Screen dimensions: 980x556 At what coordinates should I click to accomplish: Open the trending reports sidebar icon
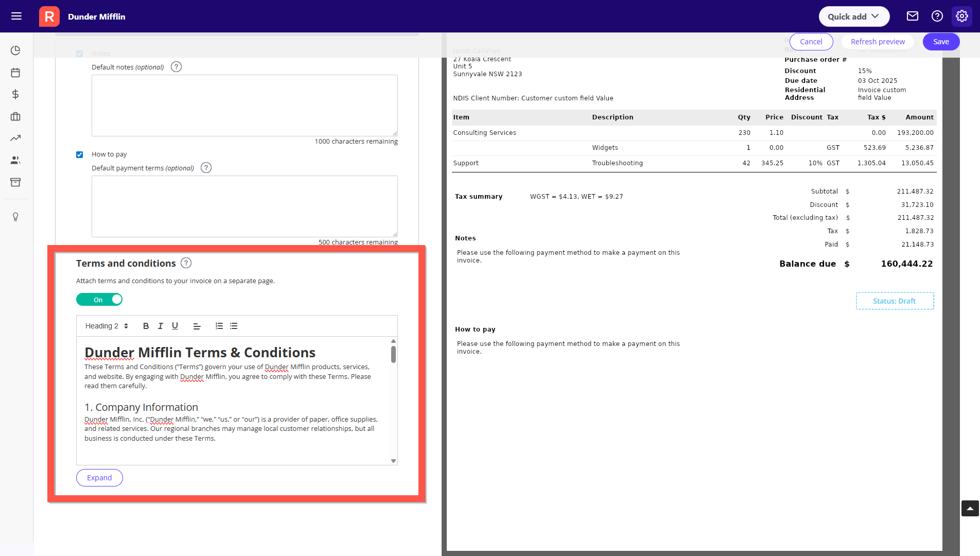click(15, 138)
